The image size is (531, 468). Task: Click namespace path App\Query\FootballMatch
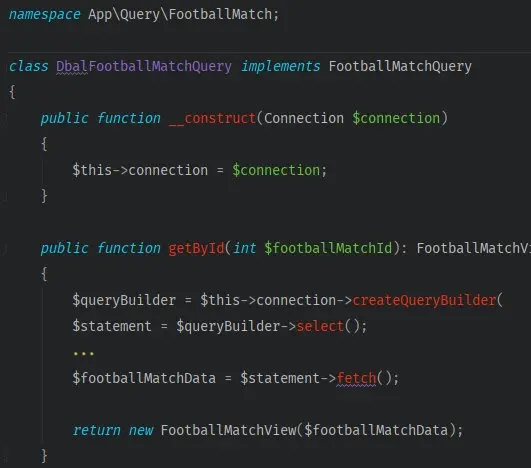pos(180,15)
